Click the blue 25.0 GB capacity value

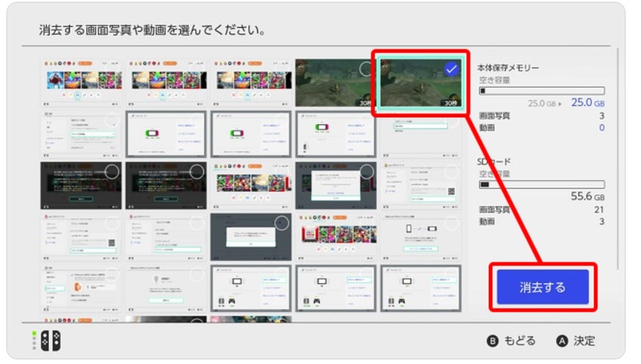coord(587,104)
